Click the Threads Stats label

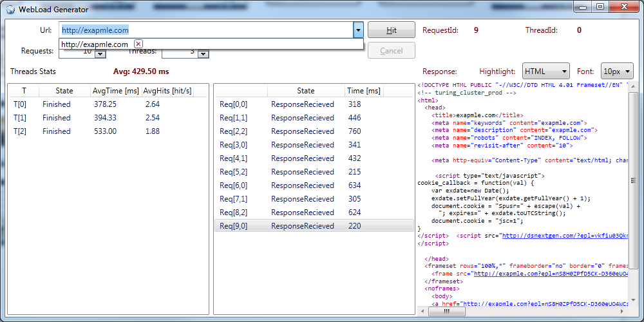pos(33,71)
